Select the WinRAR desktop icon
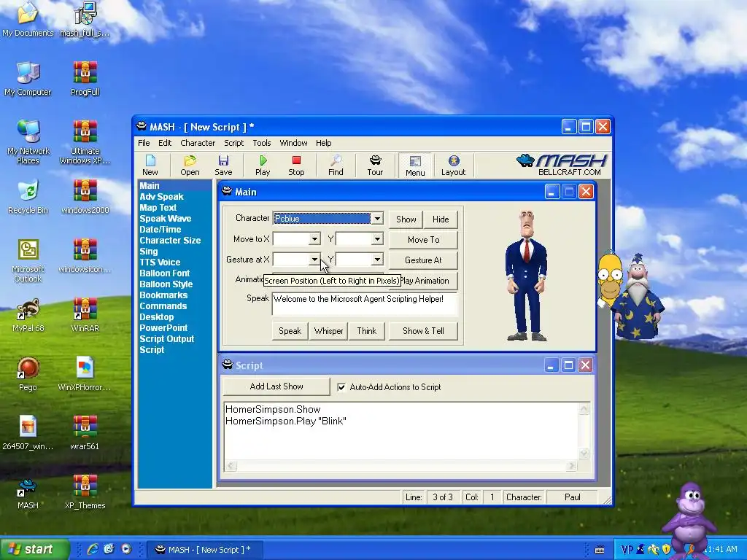The width and height of the screenshot is (747, 560). pos(85,315)
